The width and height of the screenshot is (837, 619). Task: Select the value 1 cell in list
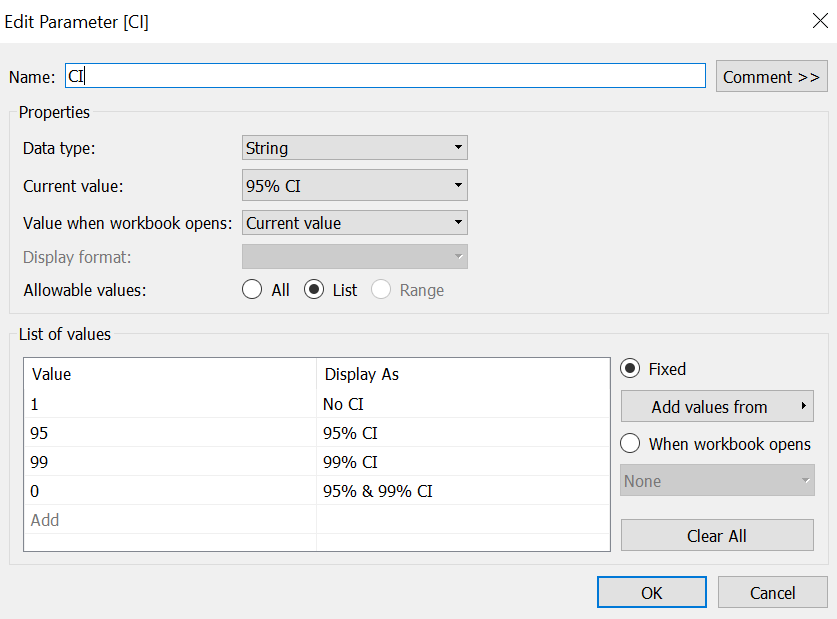[x=169, y=404]
